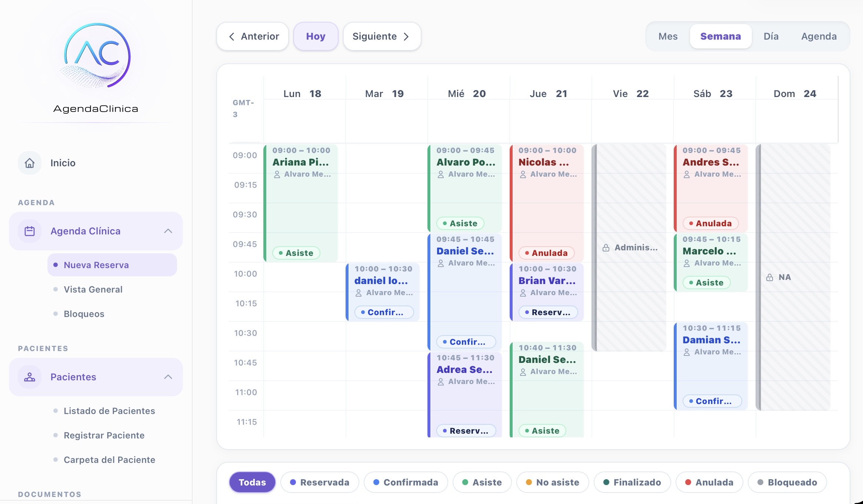Screen dimensions: 863x504
Task: Click the left arrow in Anterior
Action: (x=231, y=36)
